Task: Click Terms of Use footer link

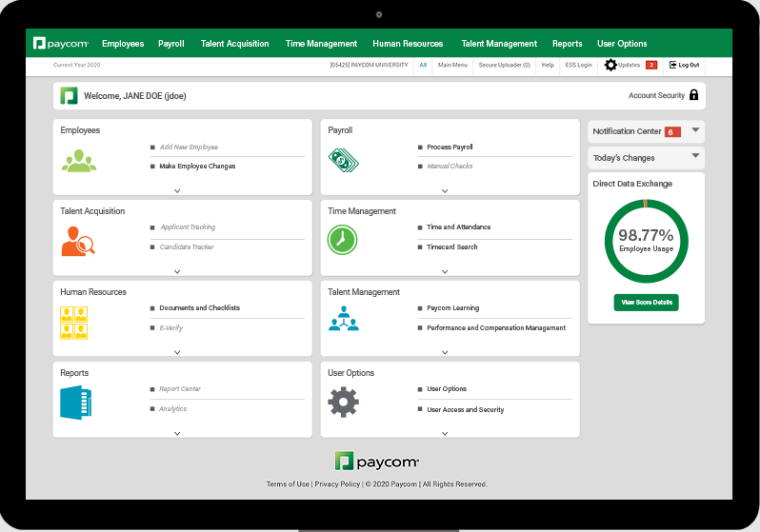Action: click(x=288, y=484)
